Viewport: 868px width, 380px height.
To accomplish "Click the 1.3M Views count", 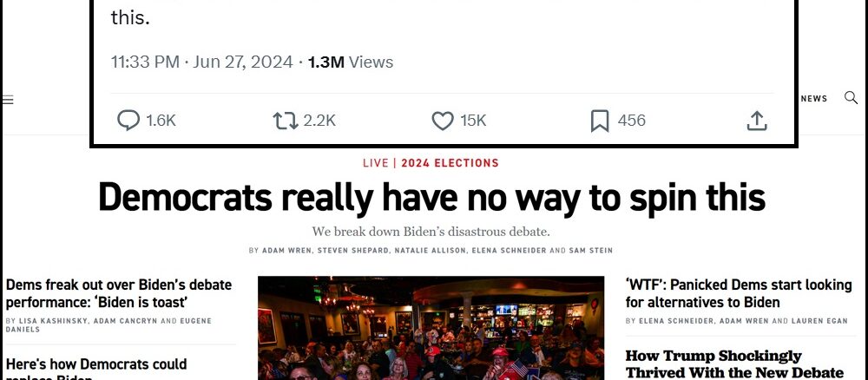I will pos(351,62).
